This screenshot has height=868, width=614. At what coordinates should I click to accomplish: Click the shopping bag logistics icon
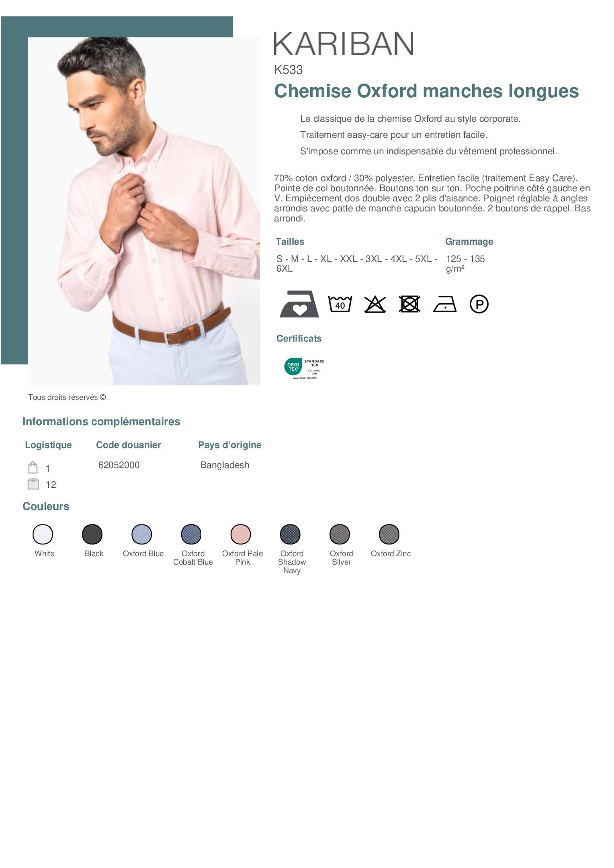[33, 468]
